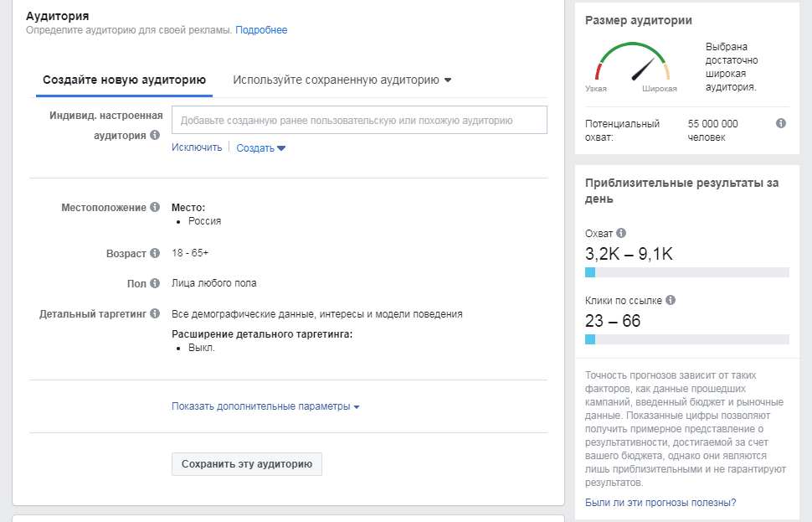The height and width of the screenshot is (522, 812).
Task: Click info icon beside Детальный таргетинг
Action: (x=155, y=313)
